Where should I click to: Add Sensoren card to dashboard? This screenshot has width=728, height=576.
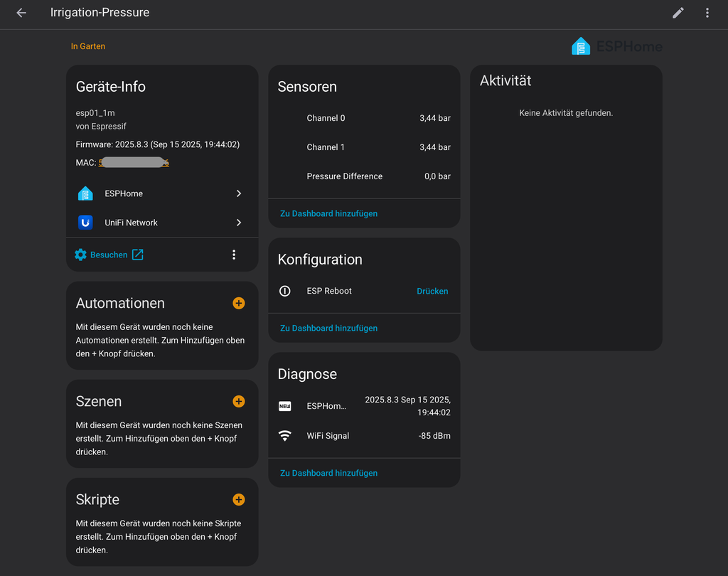coord(328,213)
